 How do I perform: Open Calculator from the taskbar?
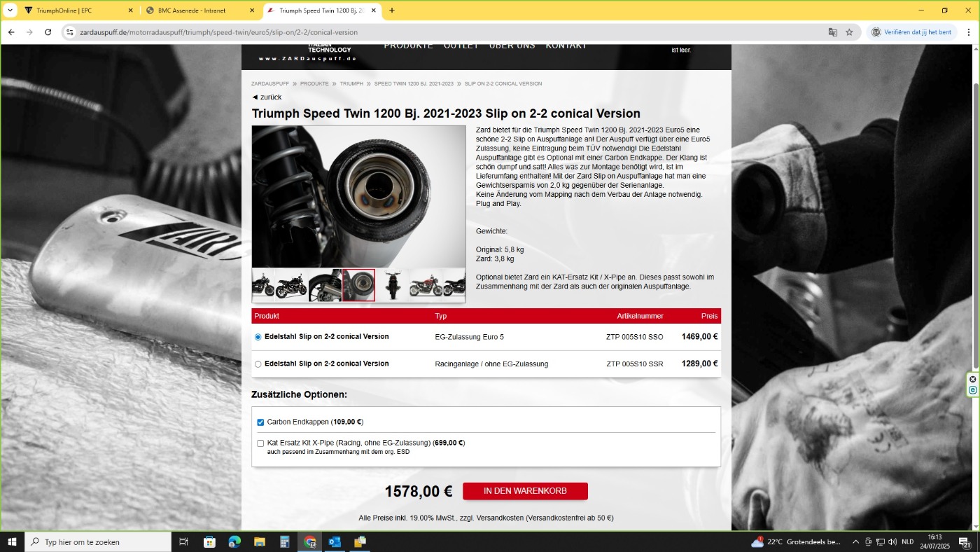tap(285, 541)
